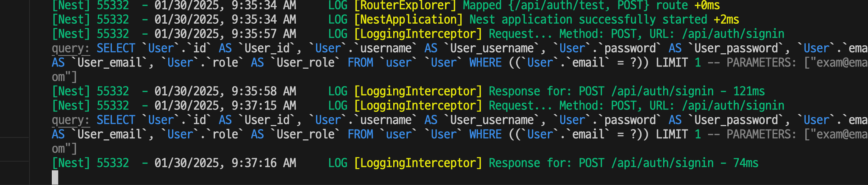Click the "9:35:57 AM" timestamp
868x185 pixels.
264,34
